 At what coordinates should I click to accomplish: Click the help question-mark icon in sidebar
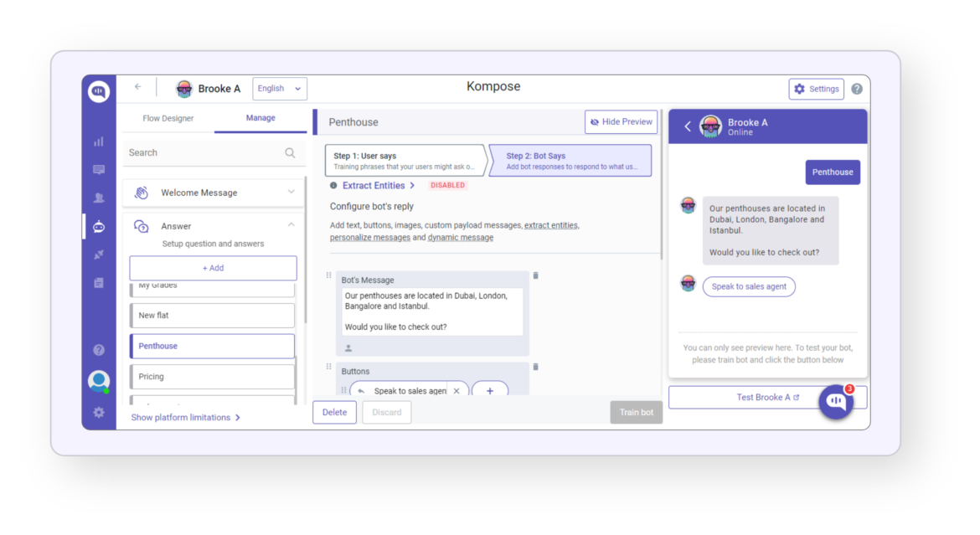tap(99, 350)
